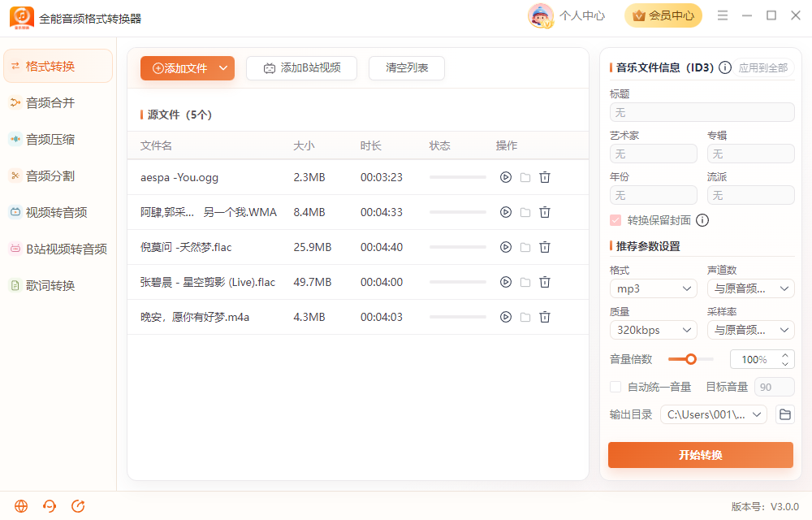Click 添加B站视频 button
This screenshot has height=520, width=812.
coord(301,68)
